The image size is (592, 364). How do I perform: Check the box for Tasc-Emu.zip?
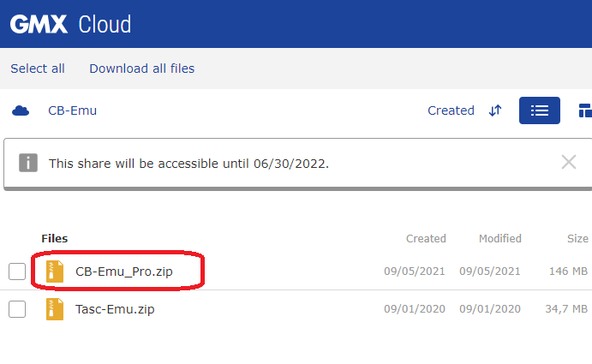(x=17, y=309)
